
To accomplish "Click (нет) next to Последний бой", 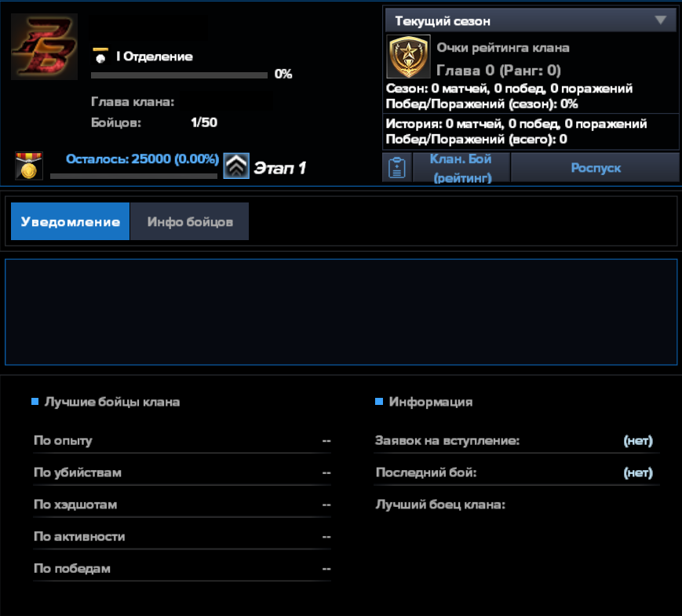I will 637,473.
